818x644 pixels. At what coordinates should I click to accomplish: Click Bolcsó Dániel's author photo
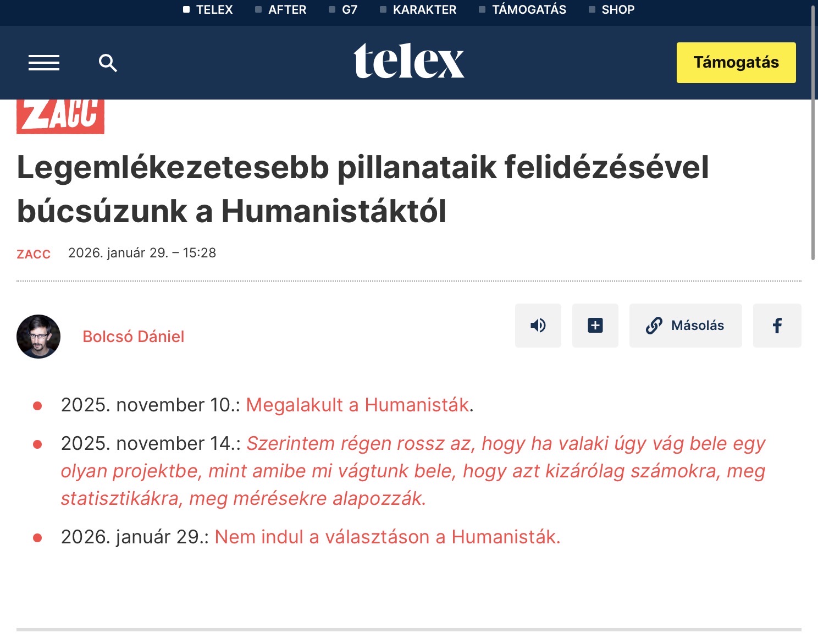point(38,337)
